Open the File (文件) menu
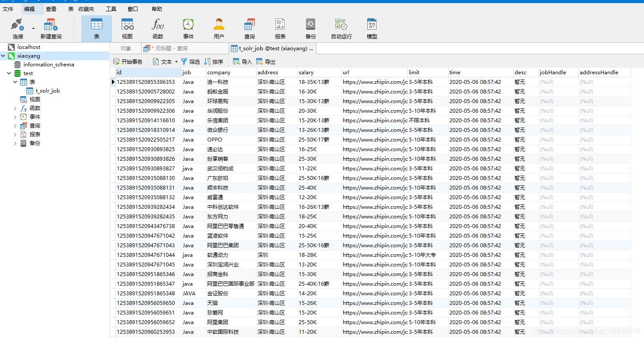644x339 pixels. [x=8, y=9]
